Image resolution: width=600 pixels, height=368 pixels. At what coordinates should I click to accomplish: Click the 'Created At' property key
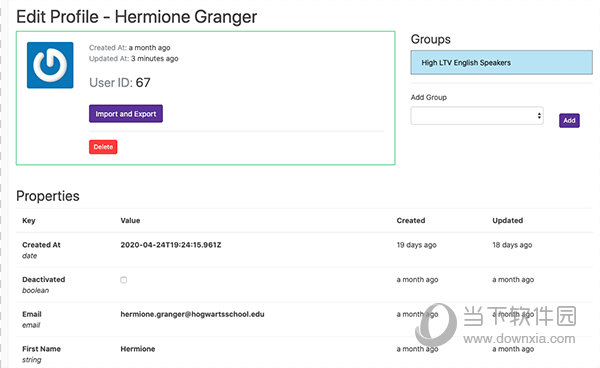pyautogui.click(x=41, y=245)
